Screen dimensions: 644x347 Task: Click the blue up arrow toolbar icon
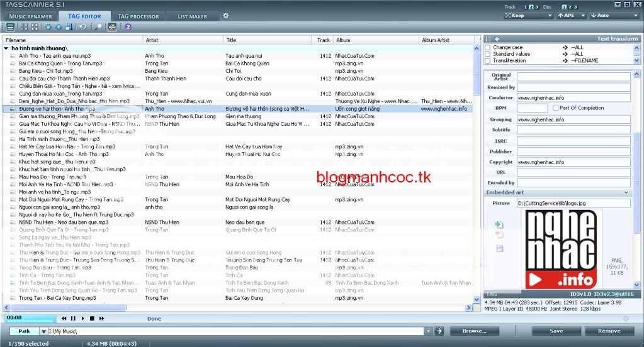[59, 27]
